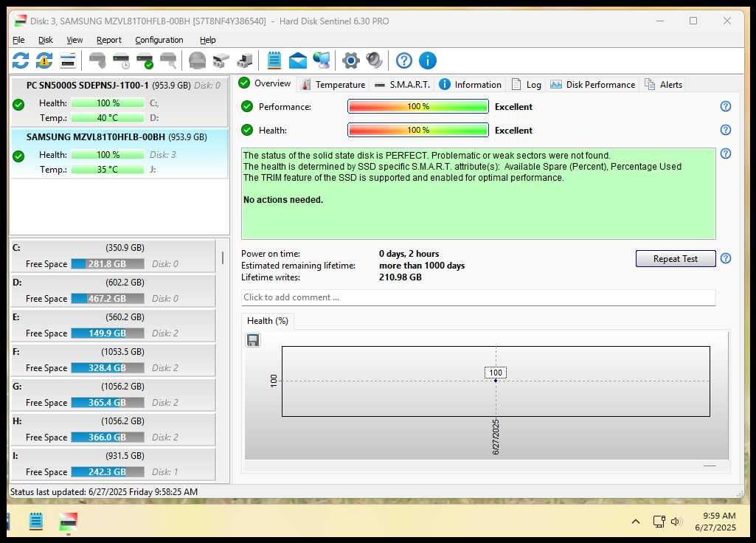Click the disk icon with green checkmark
Image resolution: width=756 pixels, height=543 pixels.
[145, 60]
